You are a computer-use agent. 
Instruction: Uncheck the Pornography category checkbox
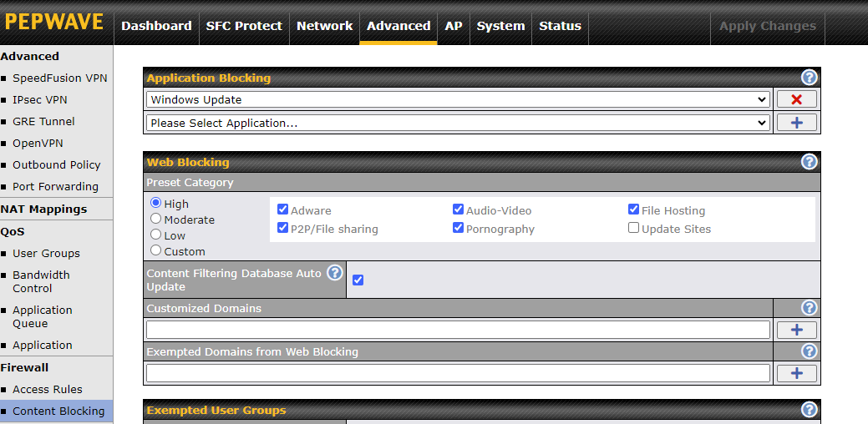pos(458,228)
